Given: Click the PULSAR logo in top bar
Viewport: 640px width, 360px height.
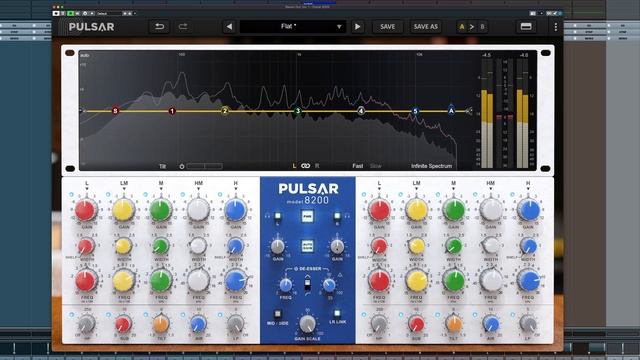Looking at the screenshot, I should click(91, 27).
